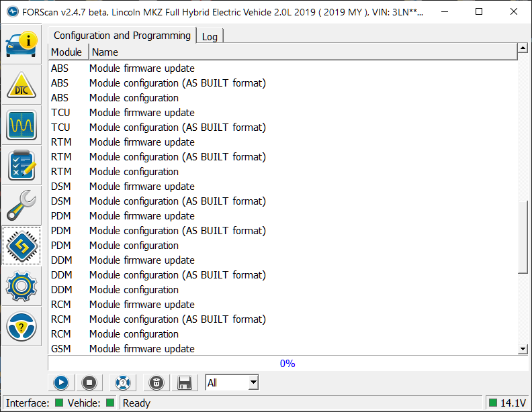Select PDM Module configuration (AS BUILT format)
532x412 pixels.
point(283,231)
